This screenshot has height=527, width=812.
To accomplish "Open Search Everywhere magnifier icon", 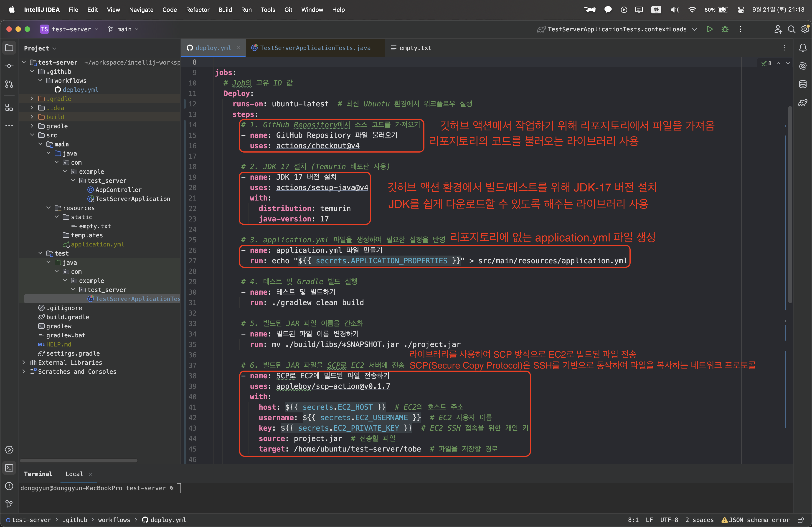I will pos(792,29).
